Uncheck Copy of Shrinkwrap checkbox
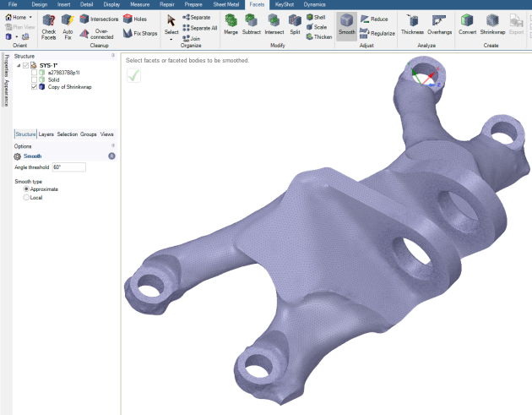 click(x=34, y=86)
